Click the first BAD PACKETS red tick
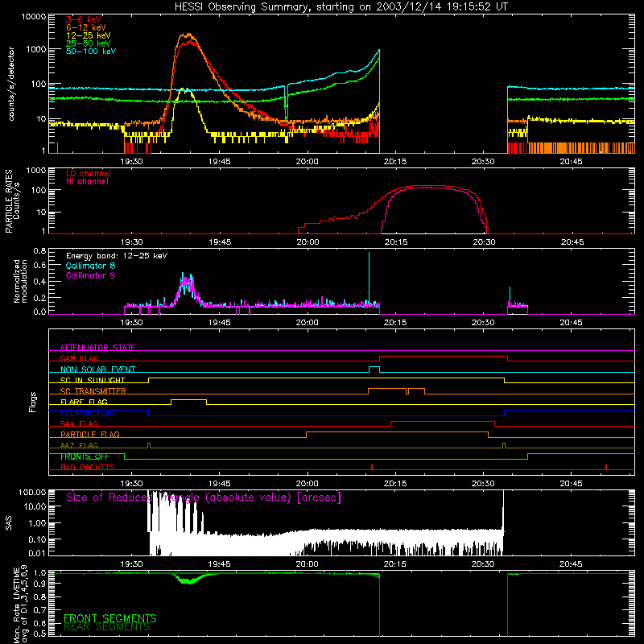The image size is (644, 644). coord(372,467)
